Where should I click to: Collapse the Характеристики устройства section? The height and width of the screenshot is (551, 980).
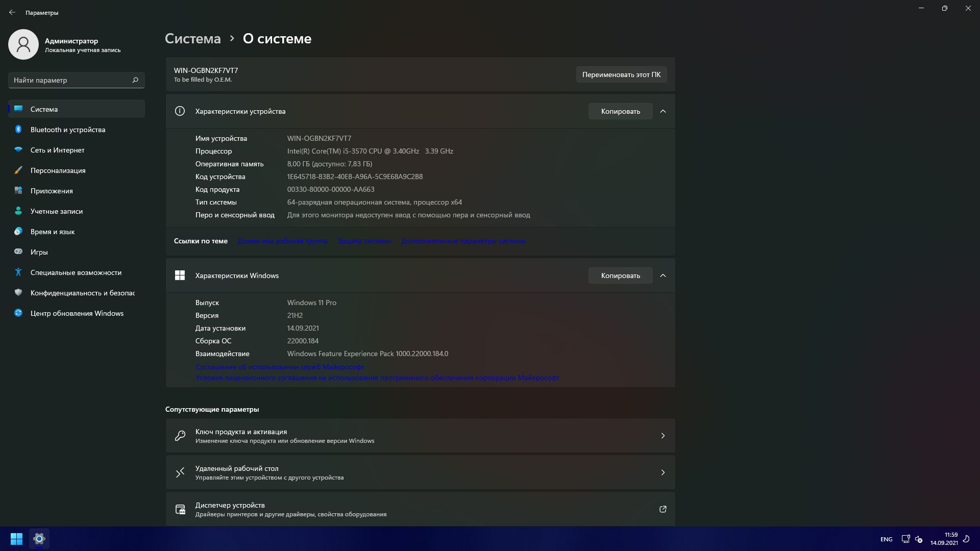tap(663, 111)
